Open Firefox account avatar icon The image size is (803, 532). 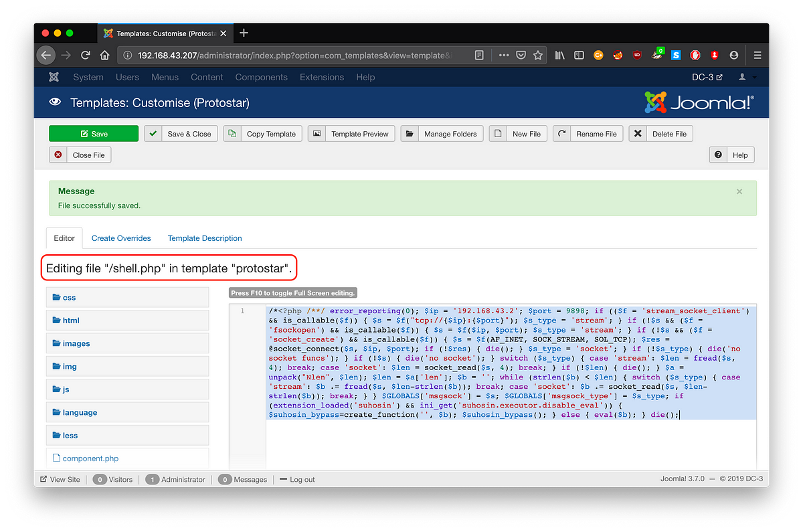tap(734, 56)
